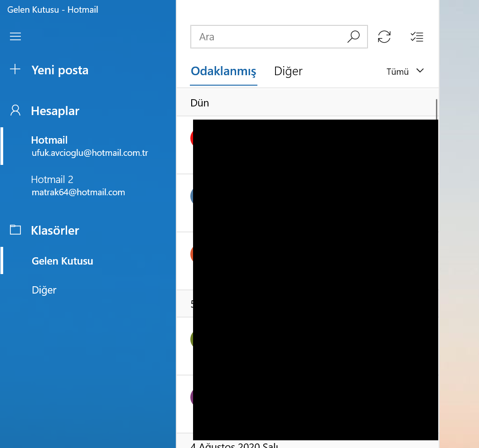The height and width of the screenshot is (448, 479).
Task: Enter selection mode via checklist icon
Action: coord(416,37)
